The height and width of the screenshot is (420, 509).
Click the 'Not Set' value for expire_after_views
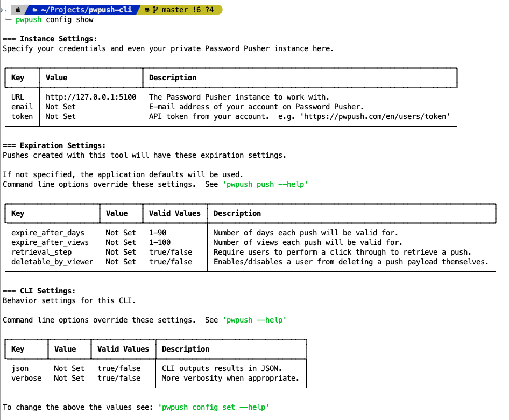click(x=121, y=243)
